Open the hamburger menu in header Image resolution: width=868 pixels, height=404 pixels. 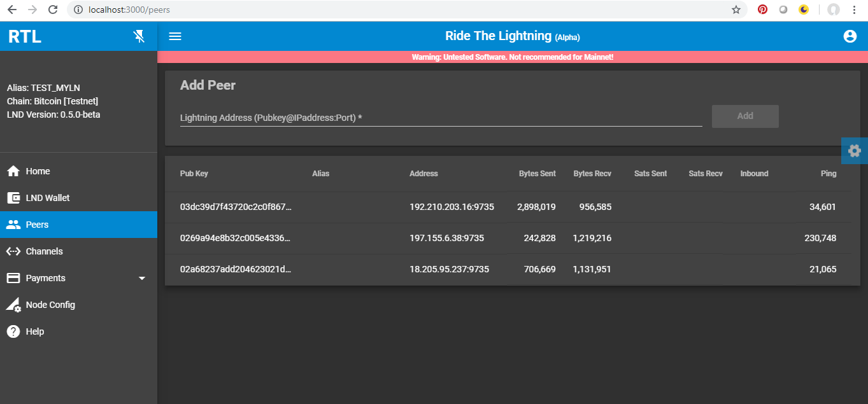pos(175,36)
